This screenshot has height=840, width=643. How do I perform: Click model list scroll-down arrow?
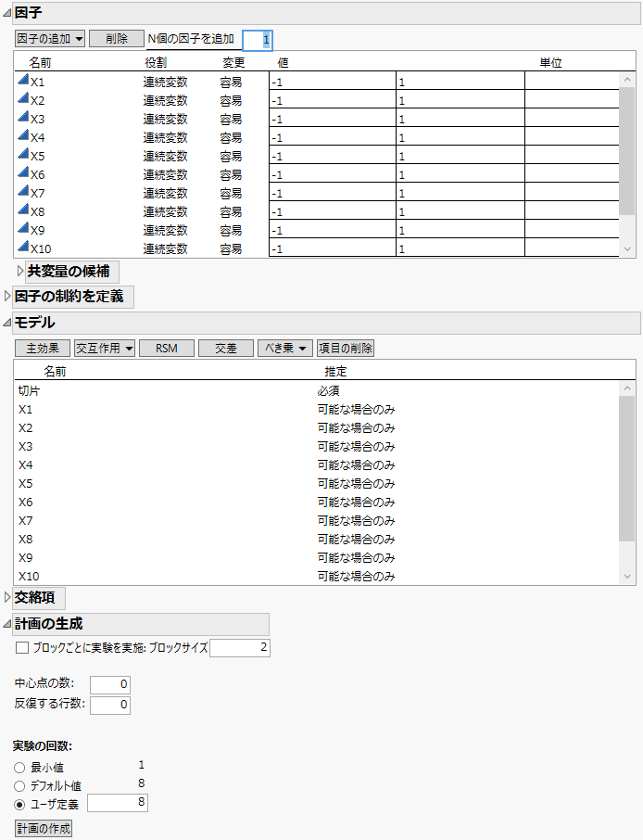(x=627, y=577)
